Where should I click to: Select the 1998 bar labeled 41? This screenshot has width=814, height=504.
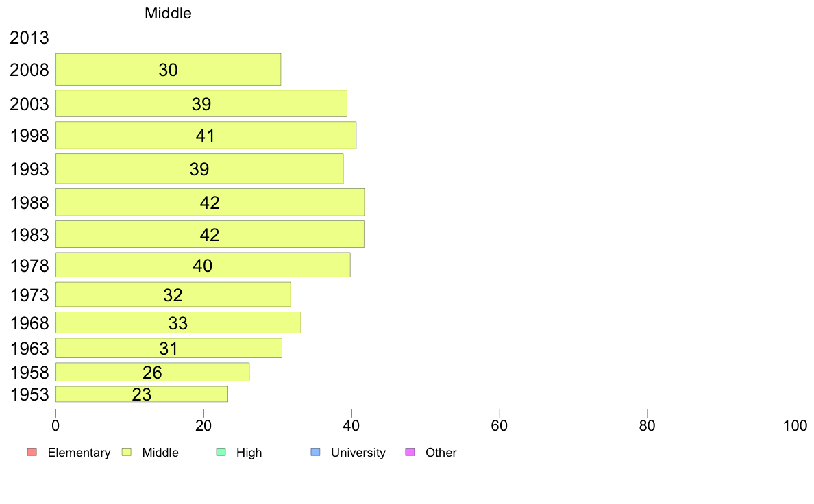click(206, 136)
